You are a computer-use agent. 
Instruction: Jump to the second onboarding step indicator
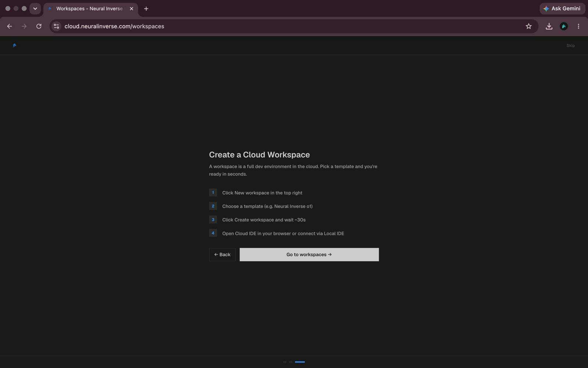coord(291,362)
